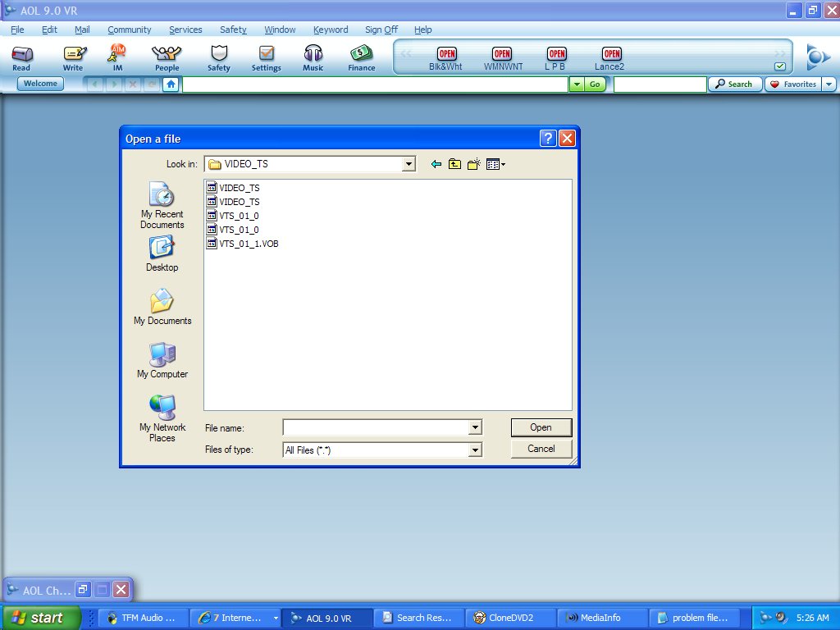Click the Cancel button in dialog
Image resolution: width=840 pixels, height=630 pixels.
(x=541, y=449)
